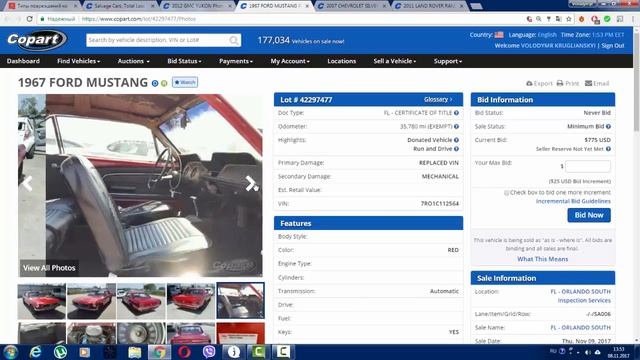This screenshot has height=360, width=640.
Task: Open Windows Start button
Action: [x=10, y=352]
